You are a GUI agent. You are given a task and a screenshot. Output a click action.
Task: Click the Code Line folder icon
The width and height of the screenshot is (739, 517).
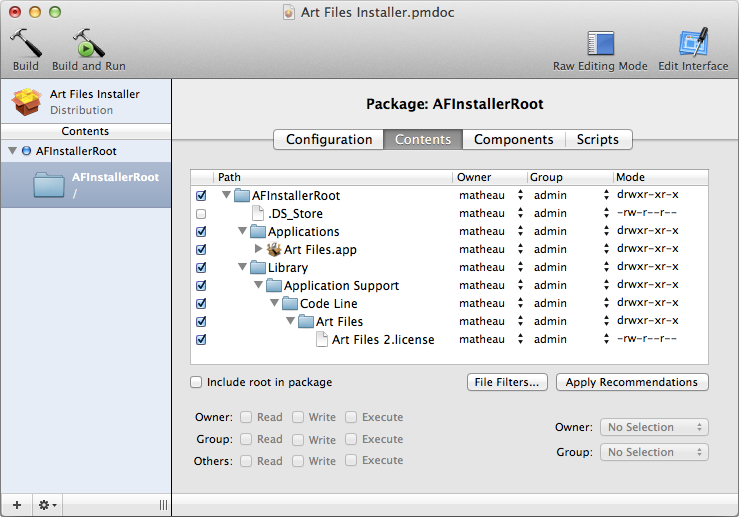tap(290, 304)
